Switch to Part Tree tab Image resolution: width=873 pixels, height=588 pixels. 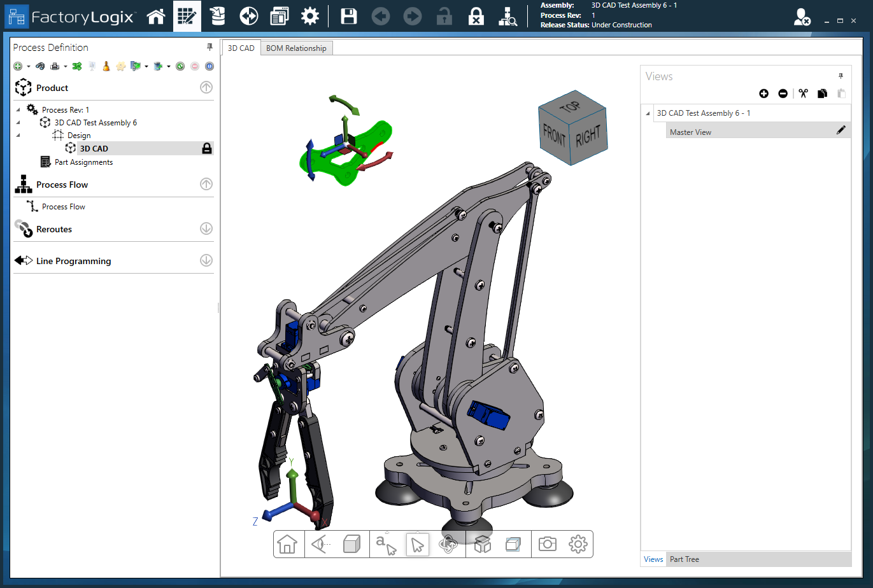click(x=684, y=559)
